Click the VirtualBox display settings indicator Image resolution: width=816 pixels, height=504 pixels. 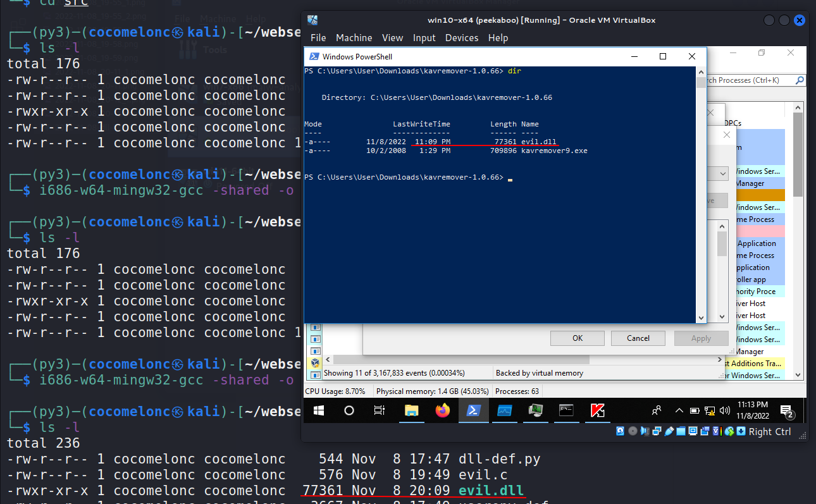tap(693, 431)
